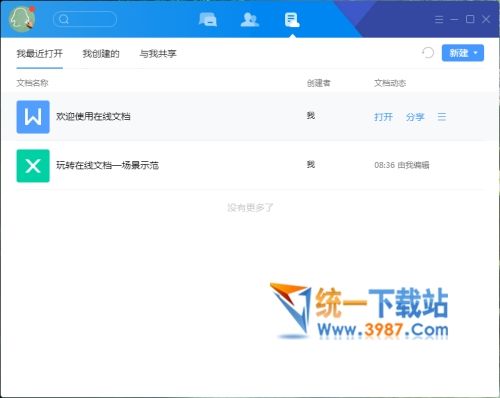Click creator 我 in 玩转在线文档 row
500x398 pixels.
click(x=311, y=164)
